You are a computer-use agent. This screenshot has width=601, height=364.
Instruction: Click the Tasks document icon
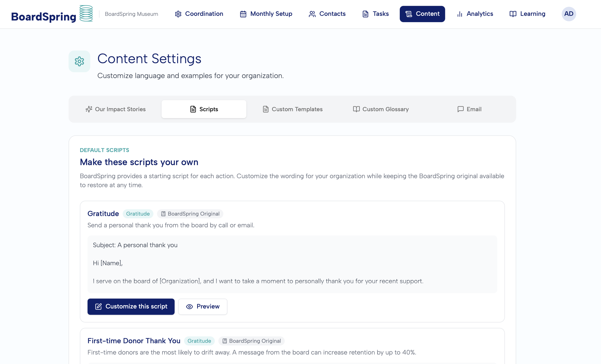[x=365, y=14]
